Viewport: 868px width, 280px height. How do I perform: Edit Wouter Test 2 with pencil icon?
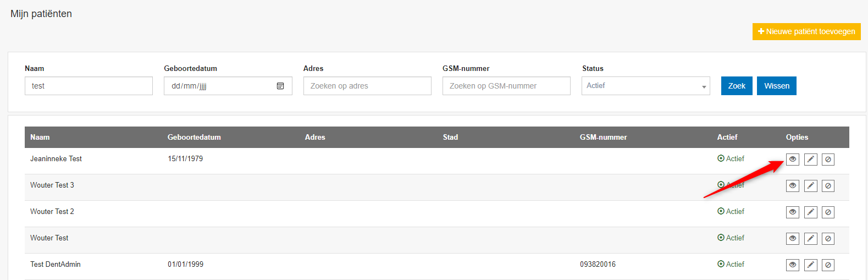[x=810, y=212]
